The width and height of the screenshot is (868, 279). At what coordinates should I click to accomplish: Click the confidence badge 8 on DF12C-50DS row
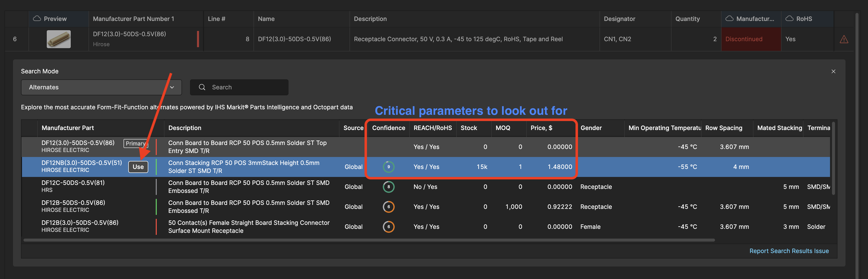388,187
